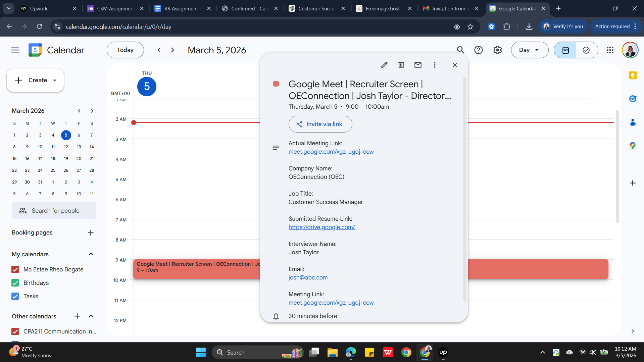The image size is (644, 362).
Task: Open the Google apps grid
Action: tap(610, 50)
